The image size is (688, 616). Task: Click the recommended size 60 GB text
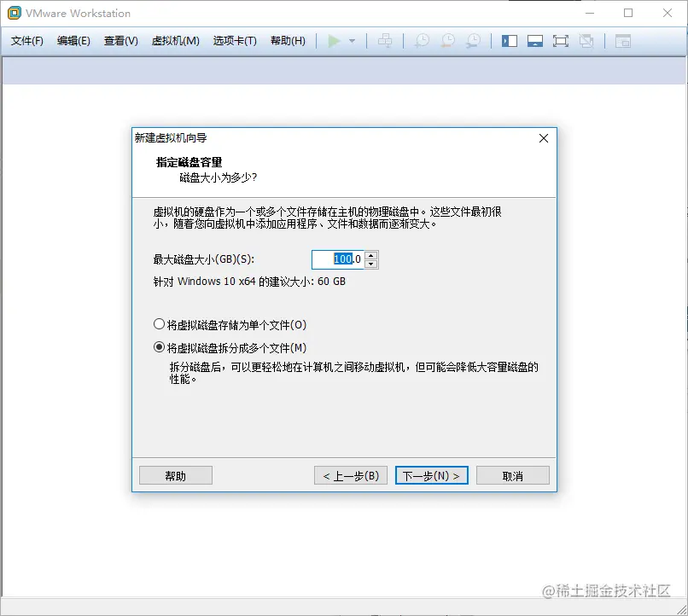tap(249, 282)
